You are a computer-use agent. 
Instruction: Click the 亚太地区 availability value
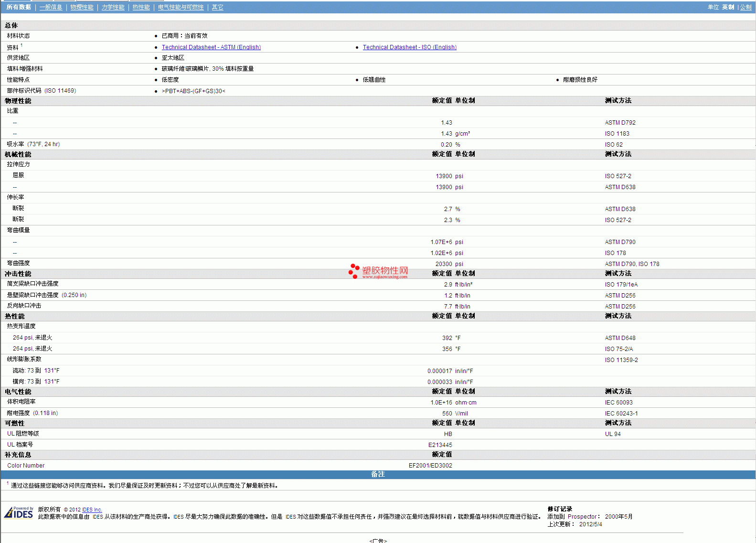click(173, 58)
